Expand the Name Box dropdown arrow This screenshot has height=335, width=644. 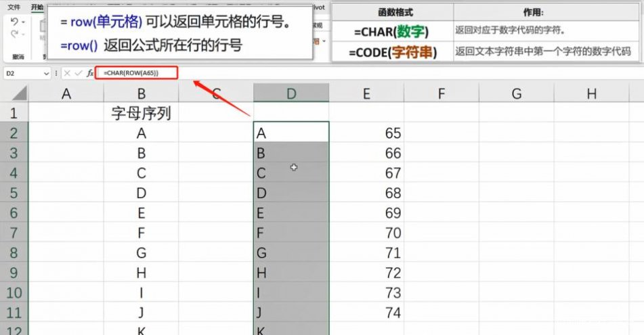pos(46,74)
